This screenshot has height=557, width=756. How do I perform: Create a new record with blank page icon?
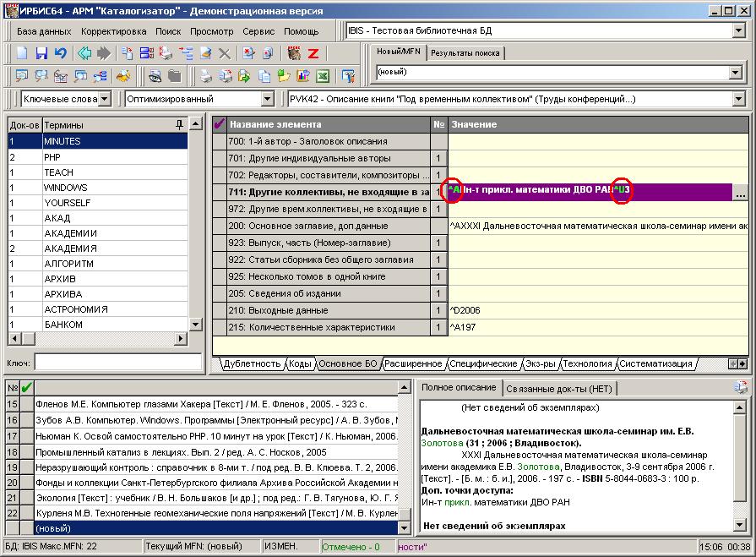[x=22, y=52]
